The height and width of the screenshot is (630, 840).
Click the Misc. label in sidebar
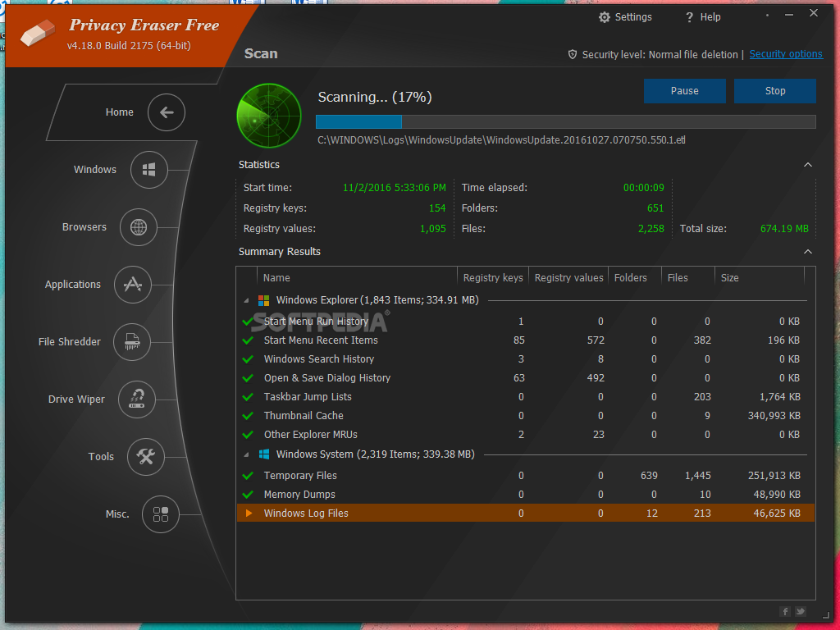[117, 514]
